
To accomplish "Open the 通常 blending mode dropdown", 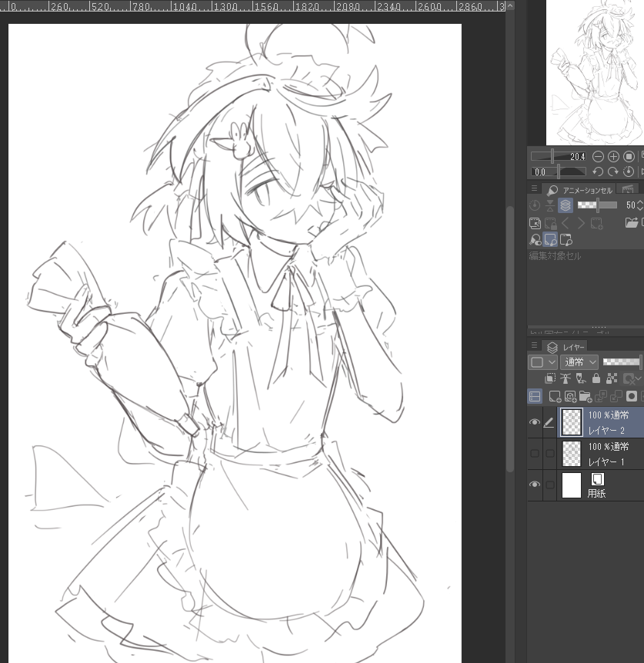I will click(x=579, y=362).
